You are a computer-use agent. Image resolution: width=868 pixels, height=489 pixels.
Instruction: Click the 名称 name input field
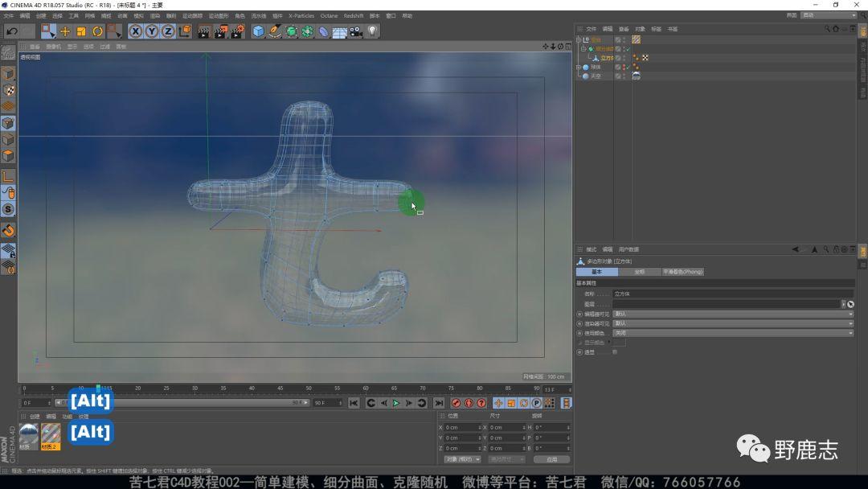(x=732, y=294)
